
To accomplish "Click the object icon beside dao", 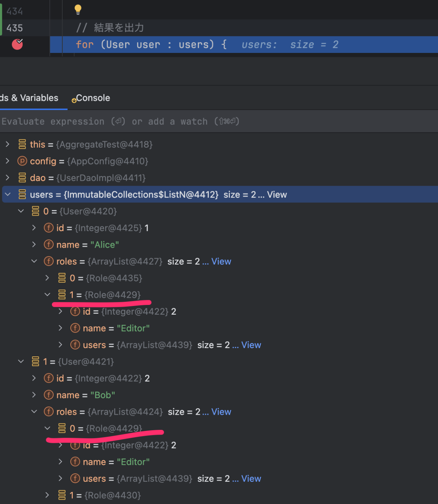I will [x=22, y=177].
